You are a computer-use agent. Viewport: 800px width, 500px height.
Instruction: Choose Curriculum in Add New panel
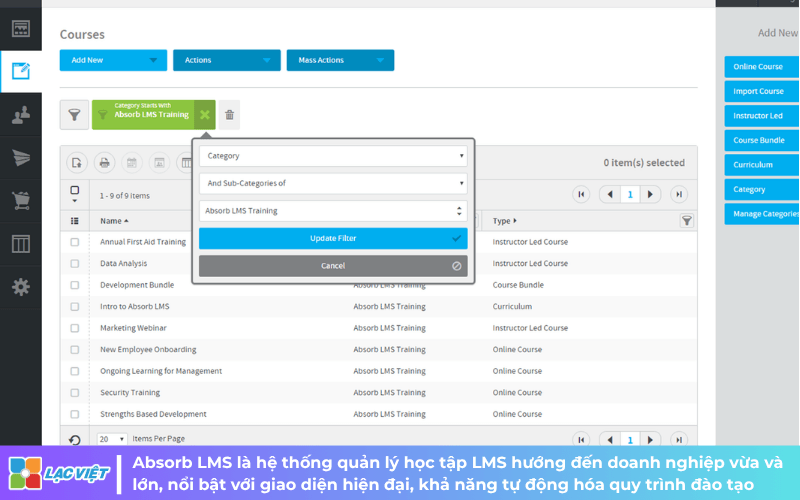click(762, 165)
